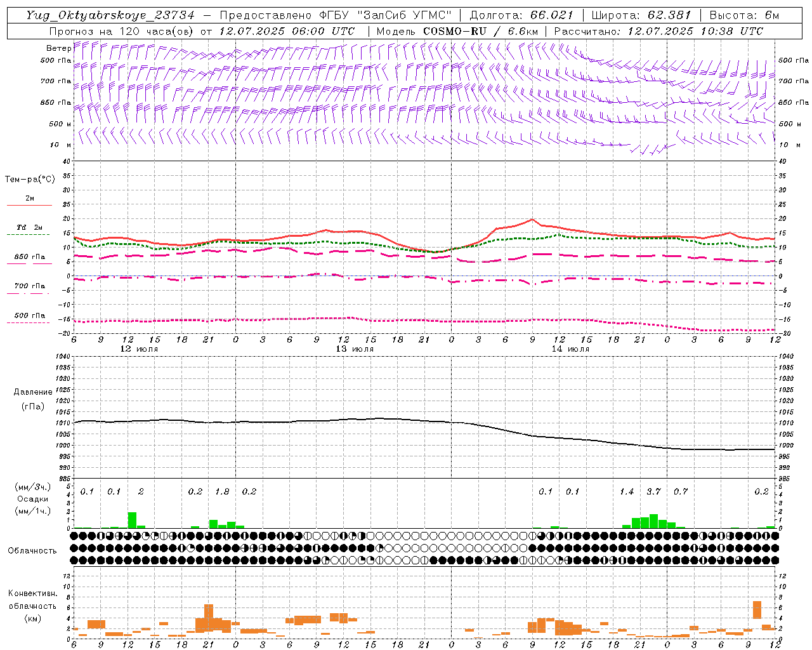Click the red '2м' legend line sample
This screenshot has height=650, width=812.
29,205
